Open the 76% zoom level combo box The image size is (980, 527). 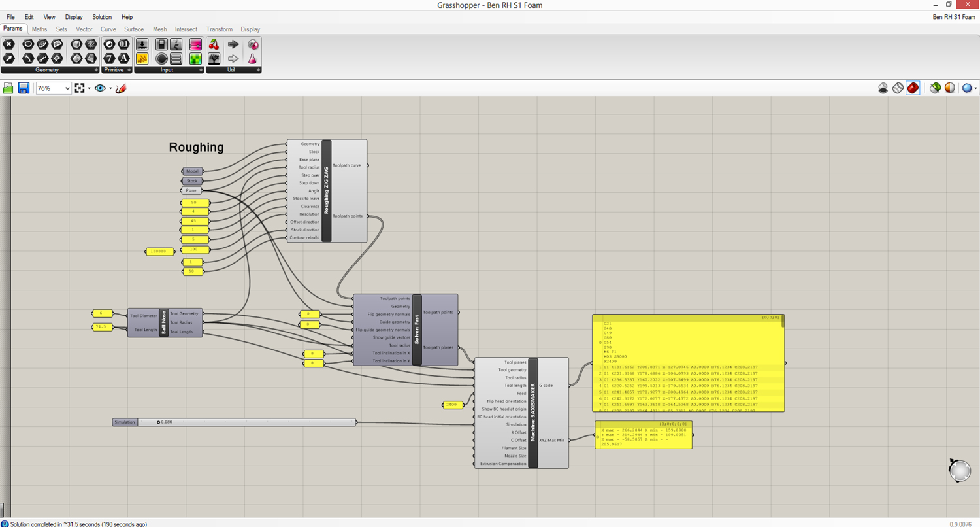pyautogui.click(x=54, y=88)
